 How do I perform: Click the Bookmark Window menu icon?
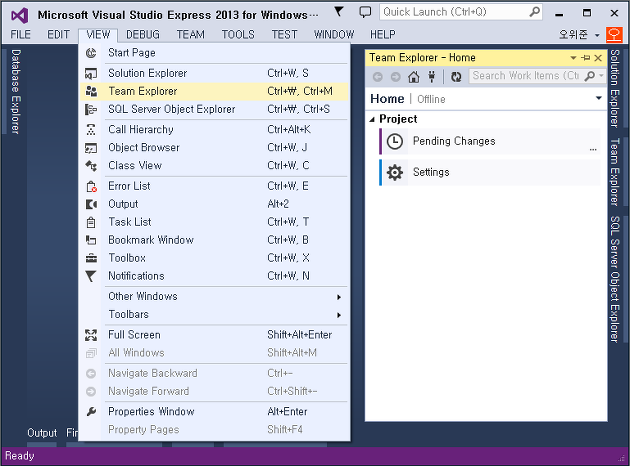tap(91, 240)
